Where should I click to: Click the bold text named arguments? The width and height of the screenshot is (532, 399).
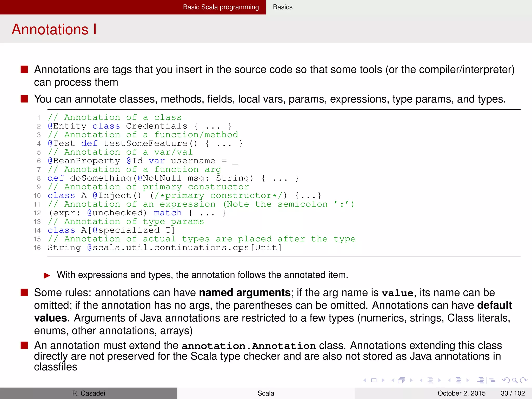tap(245, 293)
